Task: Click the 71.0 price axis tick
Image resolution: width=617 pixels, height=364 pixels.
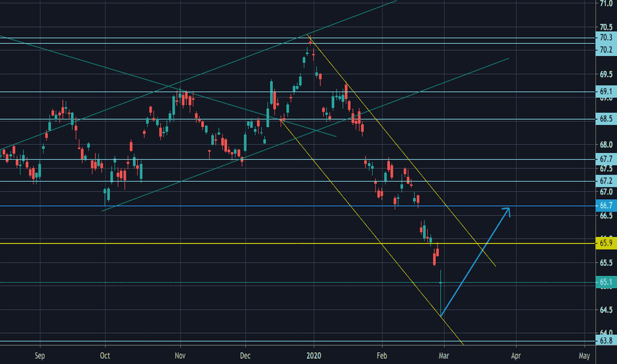Action: (x=606, y=3)
